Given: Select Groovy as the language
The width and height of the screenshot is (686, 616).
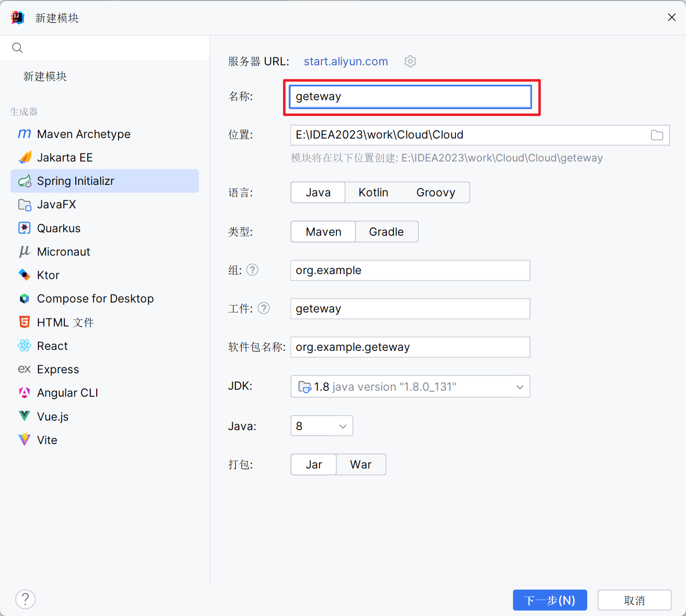Looking at the screenshot, I should click(x=436, y=192).
